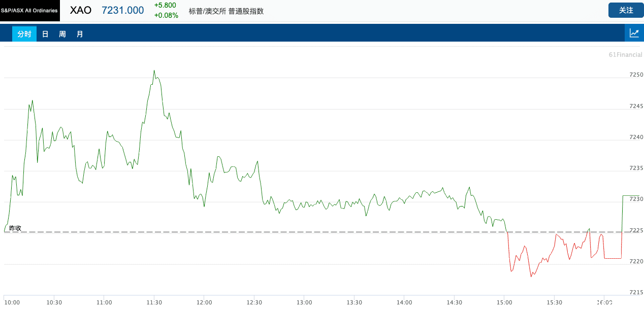Click the 15:30 time axis label
The image size is (644, 310).
554,302
